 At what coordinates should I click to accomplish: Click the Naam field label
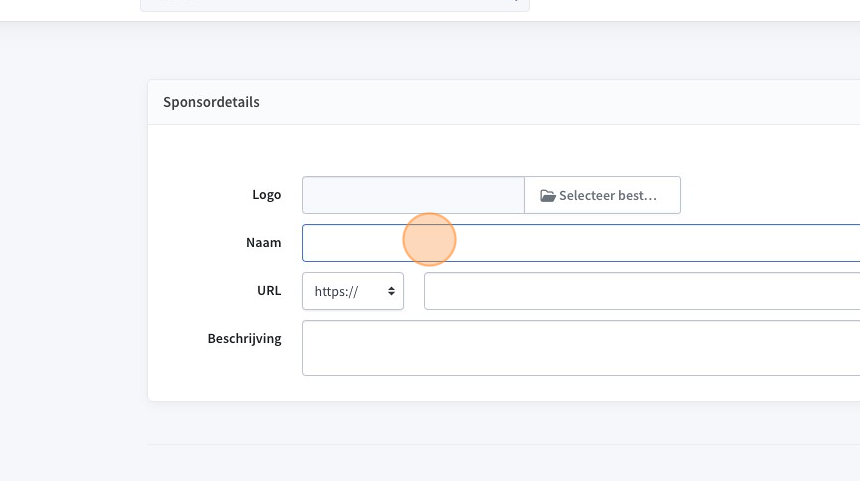coord(263,242)
